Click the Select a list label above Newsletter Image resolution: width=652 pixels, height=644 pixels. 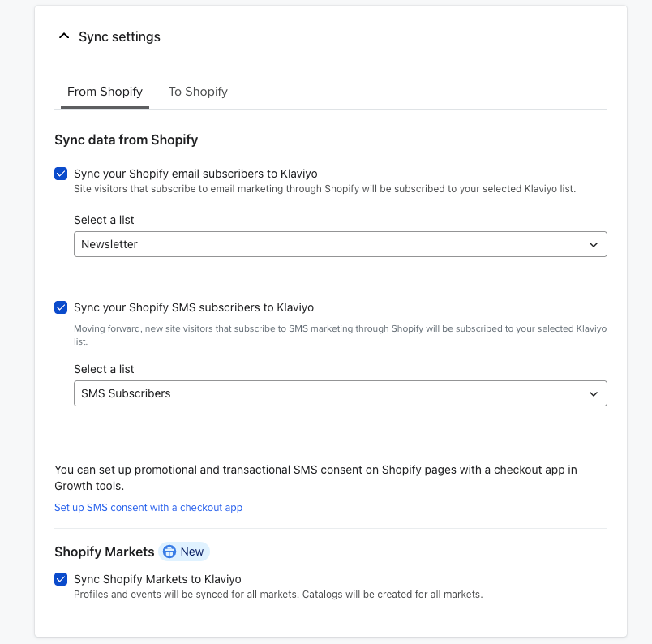(x=104, y=220)
